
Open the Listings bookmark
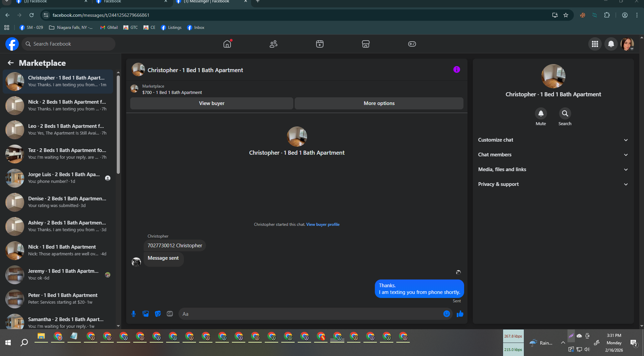click(x=171, y=28)
